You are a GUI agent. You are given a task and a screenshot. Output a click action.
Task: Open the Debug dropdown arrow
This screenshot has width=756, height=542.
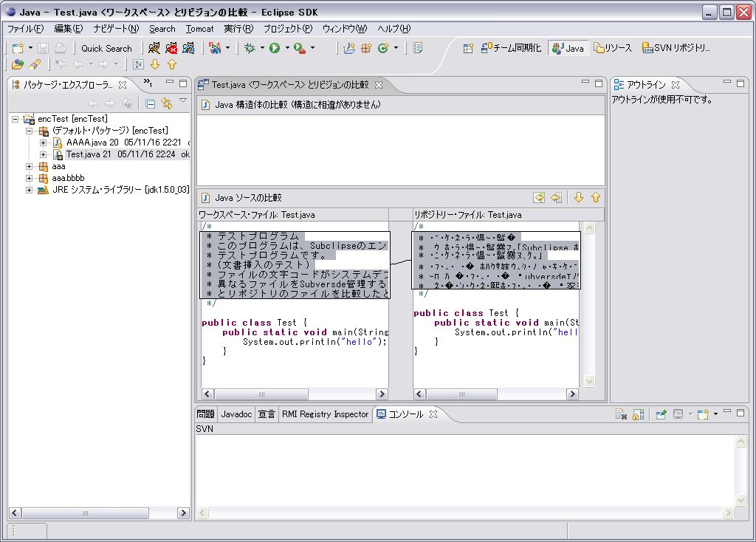[x=262, y=48]
